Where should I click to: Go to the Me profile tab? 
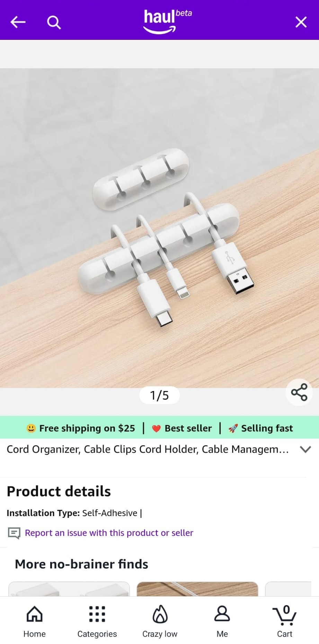pyautogui.click(x=222, y=621)
